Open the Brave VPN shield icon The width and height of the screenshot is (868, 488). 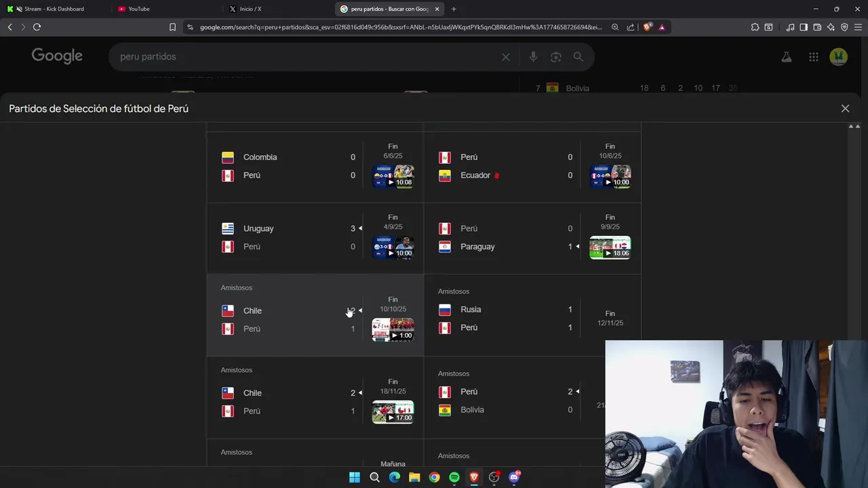click(x=844, y=27)
